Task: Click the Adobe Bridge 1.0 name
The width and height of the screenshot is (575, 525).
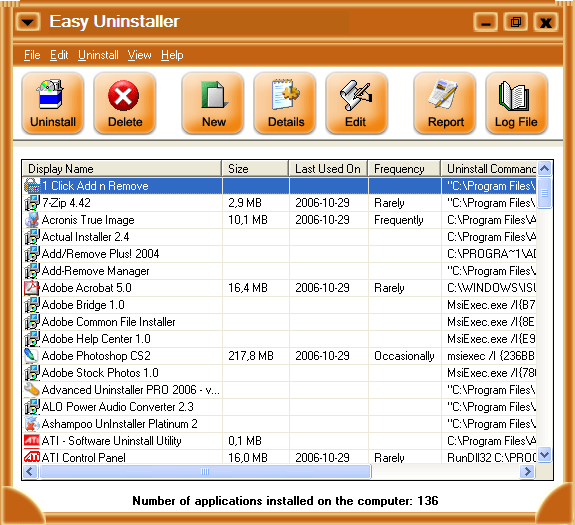Action: pos(83,305)
